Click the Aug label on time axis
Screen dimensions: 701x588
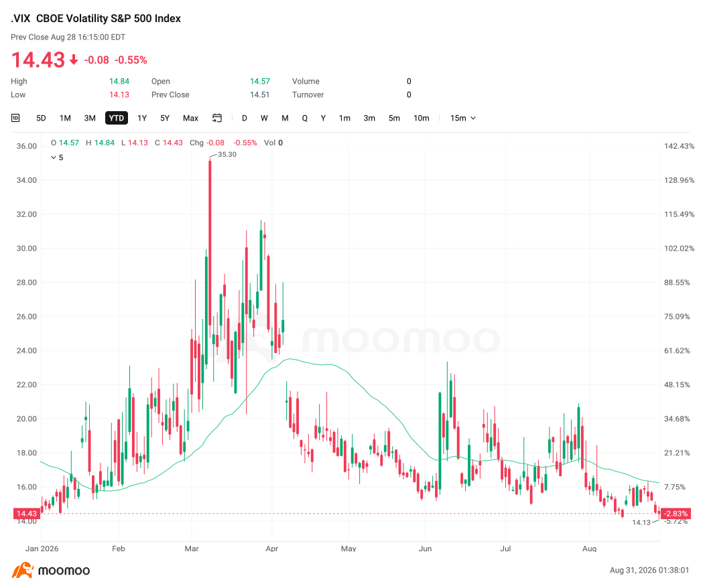click(x=589, y=548)
